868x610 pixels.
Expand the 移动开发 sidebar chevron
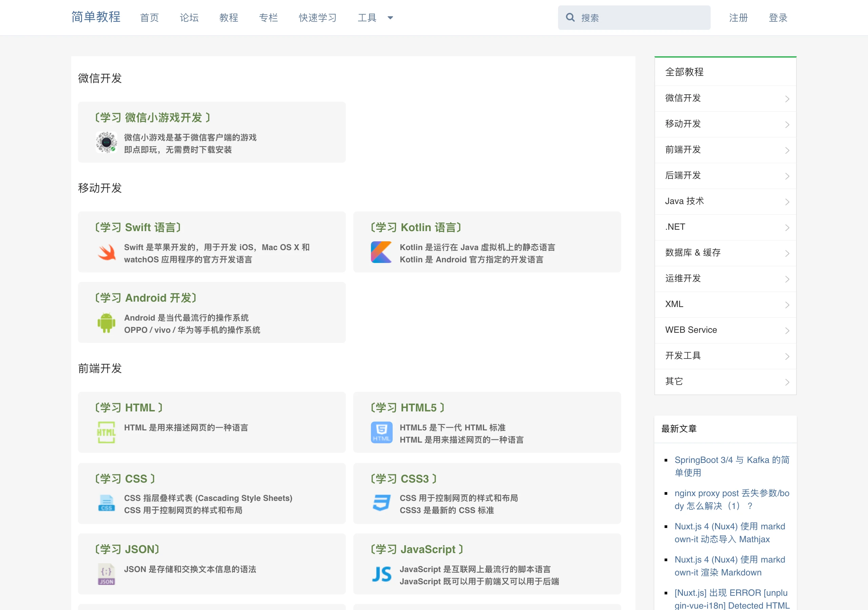pos(787,125)
